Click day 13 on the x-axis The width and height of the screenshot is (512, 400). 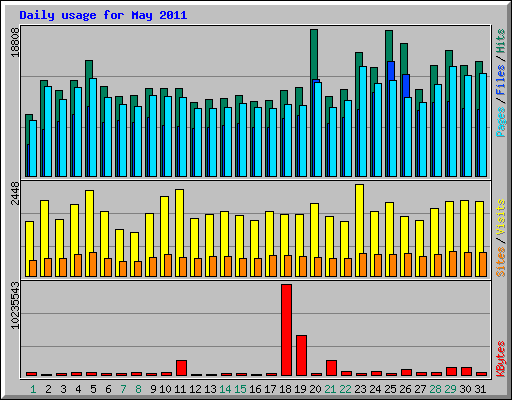[210, 389]
